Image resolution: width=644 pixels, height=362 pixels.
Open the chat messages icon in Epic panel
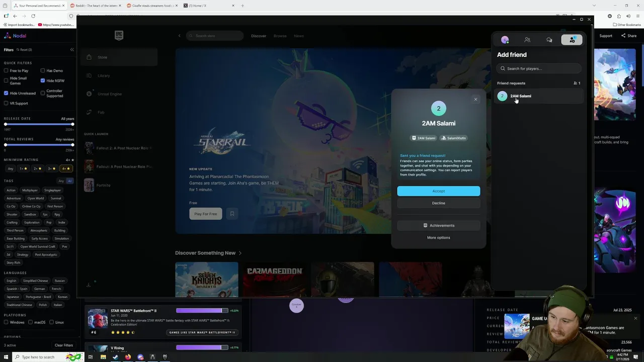pos(549,40)
